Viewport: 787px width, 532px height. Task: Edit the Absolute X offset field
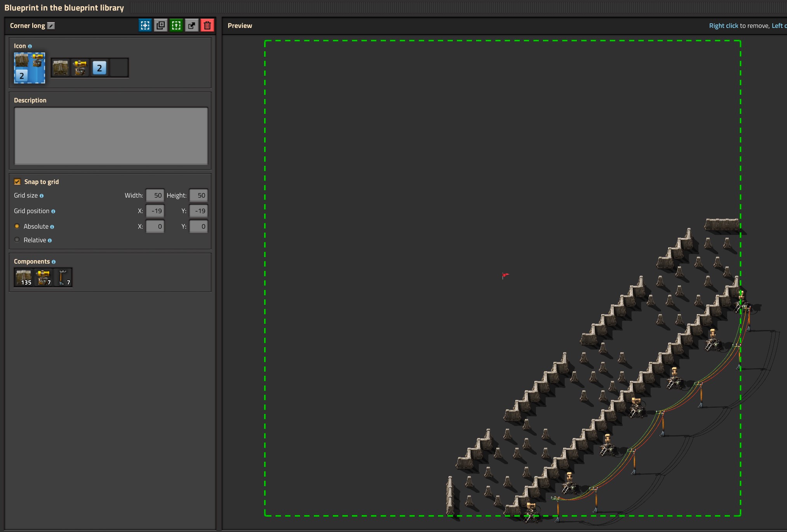(x=155, y=226)
